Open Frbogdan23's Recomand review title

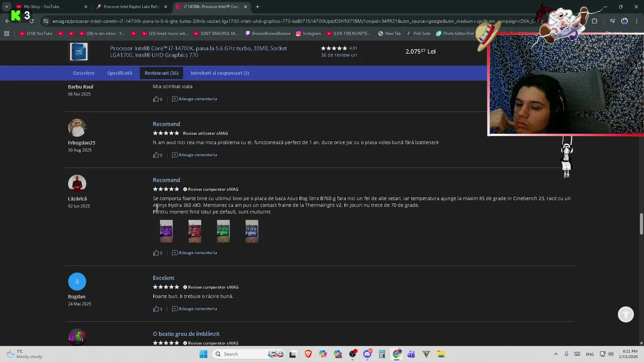click(x=167, y=124)
